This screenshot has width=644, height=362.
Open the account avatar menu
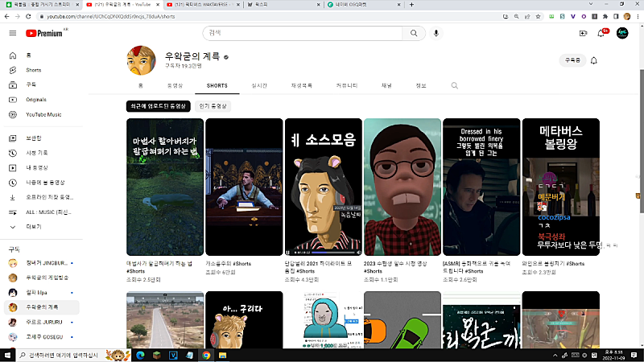(622, 33)
